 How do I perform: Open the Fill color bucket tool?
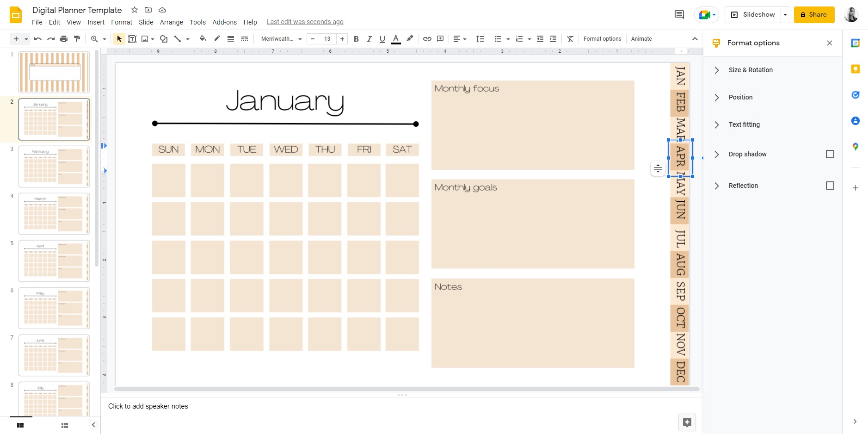pyautogui.click(x=203, y=39)
